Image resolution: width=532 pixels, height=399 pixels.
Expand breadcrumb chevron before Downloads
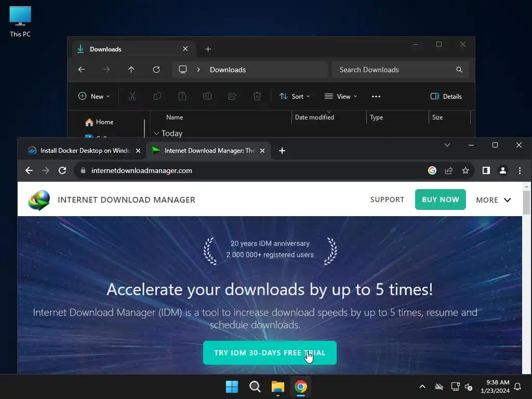pyautogui.click(x=198, y=70)
